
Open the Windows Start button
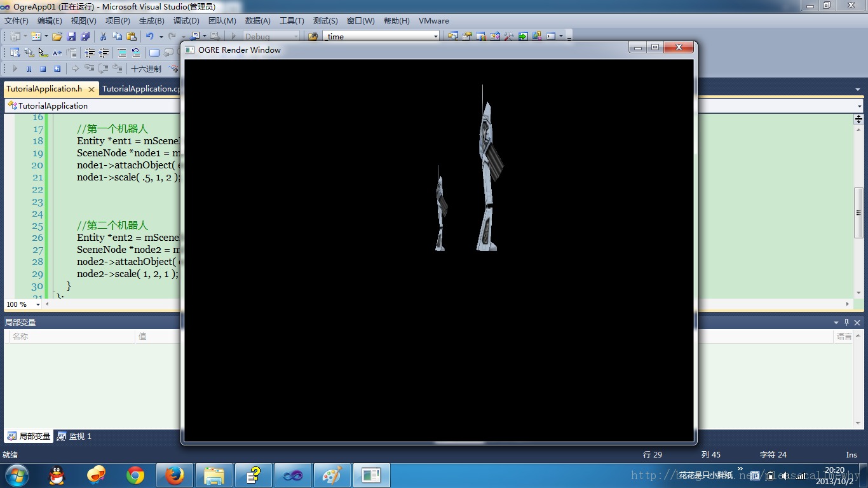(16, 475)
